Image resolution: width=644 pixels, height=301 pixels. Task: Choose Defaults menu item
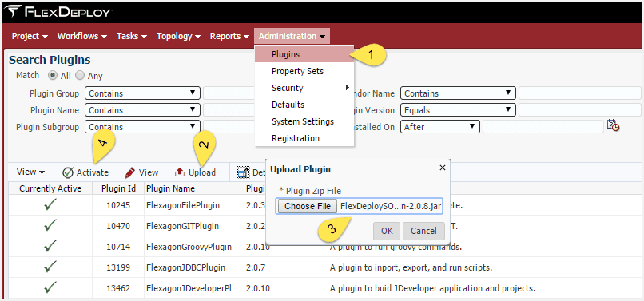[x=304, y=105]
